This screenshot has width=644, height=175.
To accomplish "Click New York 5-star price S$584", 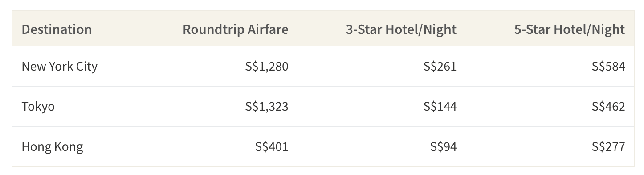I will tap(608, 67).
